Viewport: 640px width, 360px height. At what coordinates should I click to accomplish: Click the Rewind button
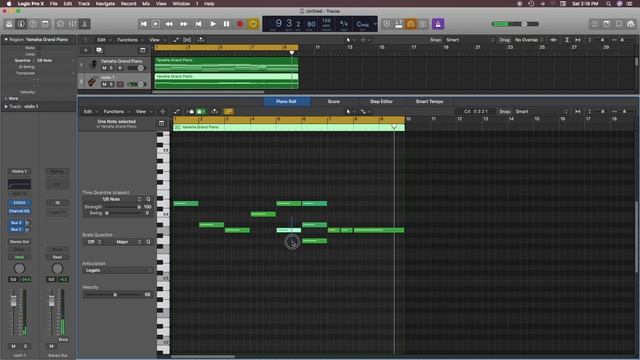point(169,24)
